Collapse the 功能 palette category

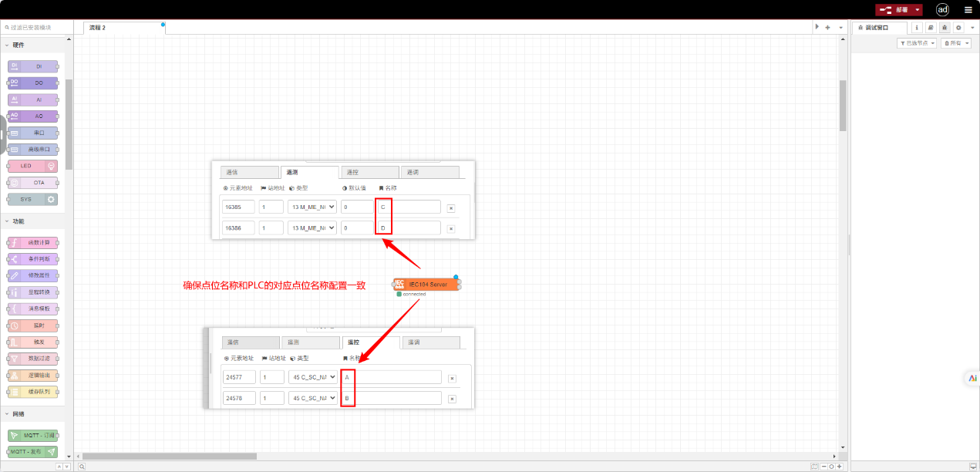pyautogui.click(x=7, y=221)
